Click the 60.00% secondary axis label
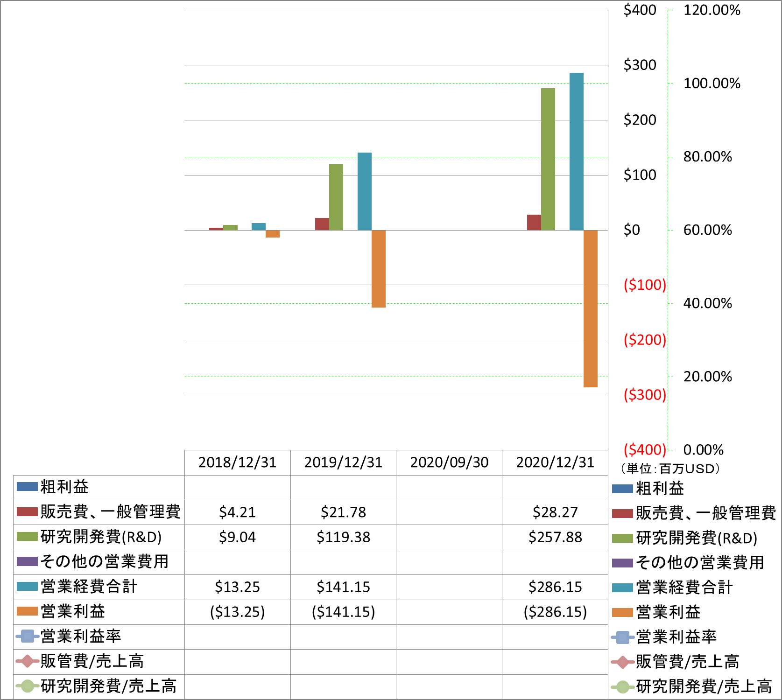Viewport: 782px width, 700px height. 708,230
